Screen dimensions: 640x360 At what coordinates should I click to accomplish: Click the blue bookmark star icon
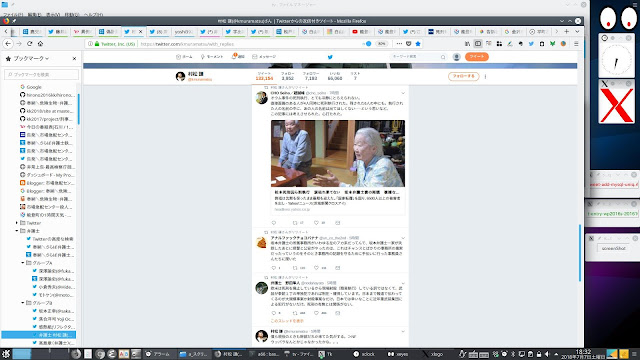(418, 44)
